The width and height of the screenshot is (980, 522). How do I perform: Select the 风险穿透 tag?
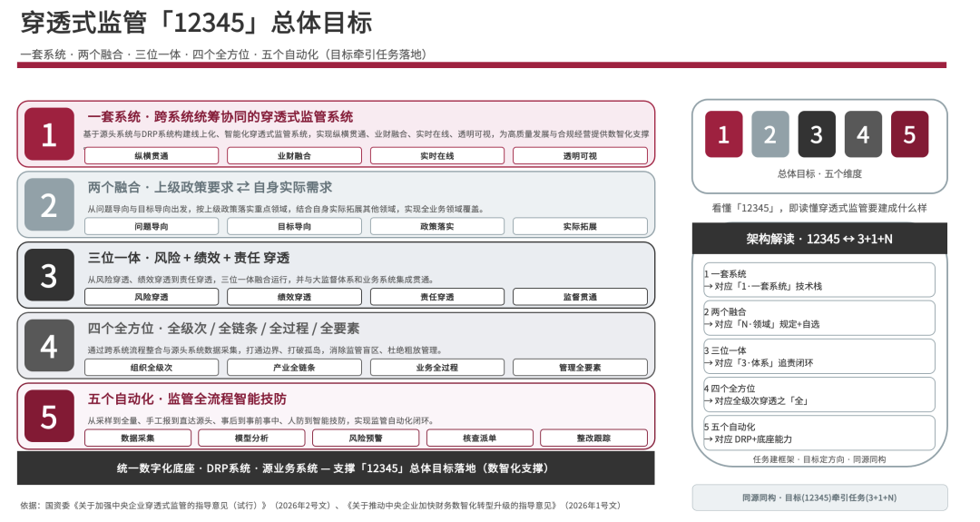point(152,297)
